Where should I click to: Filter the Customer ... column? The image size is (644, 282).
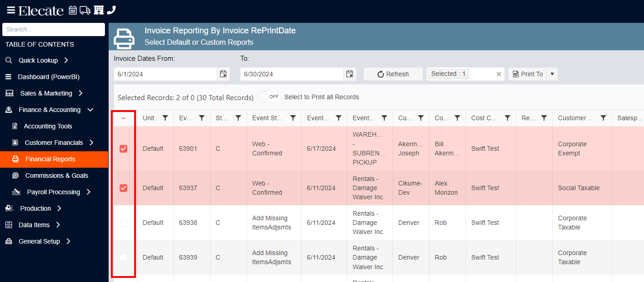pyautogui.click(x=603, y=118)
